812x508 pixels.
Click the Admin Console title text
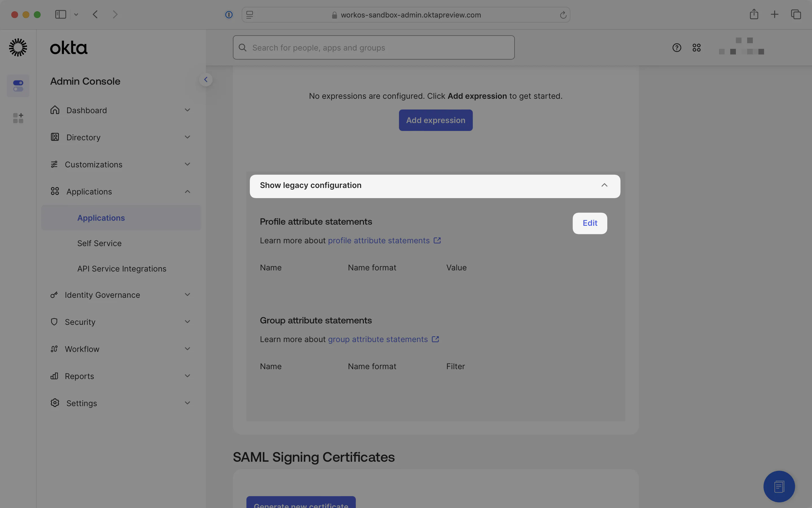tap(85, 81)
